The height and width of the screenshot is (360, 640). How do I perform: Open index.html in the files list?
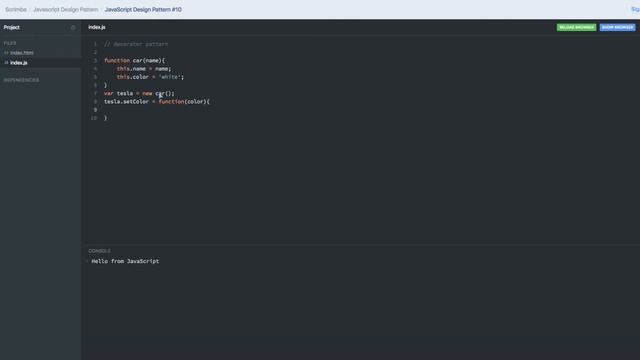[22, 53]
